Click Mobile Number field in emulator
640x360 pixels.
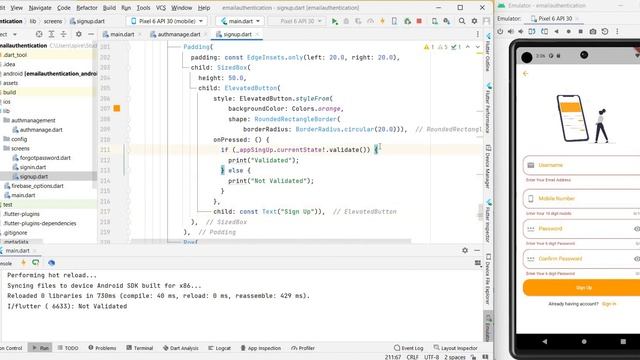click(x=583, y=199)
